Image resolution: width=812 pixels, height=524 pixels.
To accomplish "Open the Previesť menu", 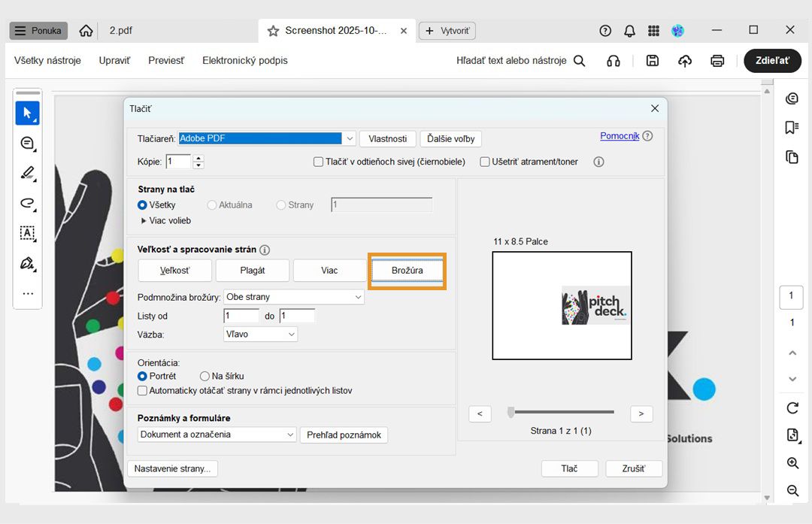I will [x=166, y=61].
